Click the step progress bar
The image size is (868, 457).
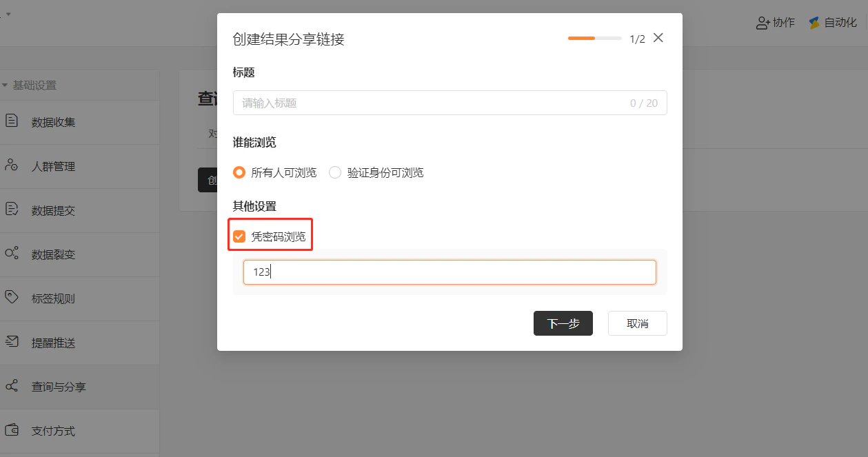(x=595, y=39)
